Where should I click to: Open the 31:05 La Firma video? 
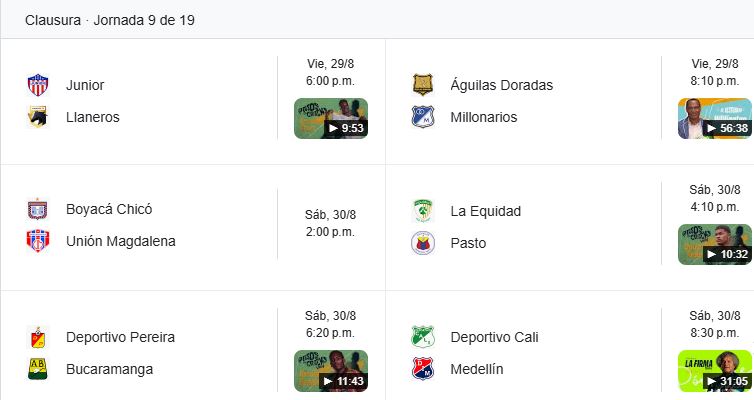[715, 371]
